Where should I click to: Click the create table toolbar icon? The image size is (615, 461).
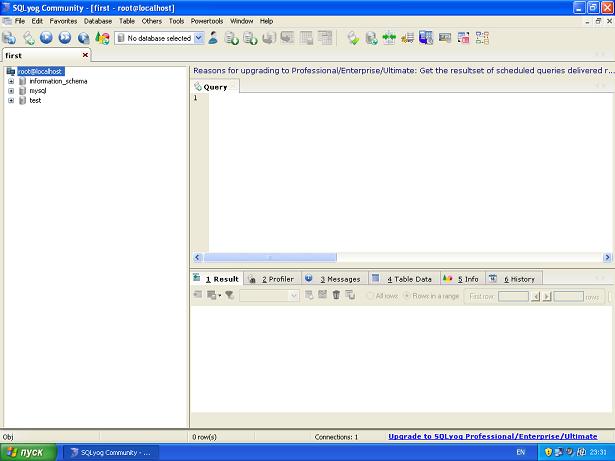pos(287,38)
